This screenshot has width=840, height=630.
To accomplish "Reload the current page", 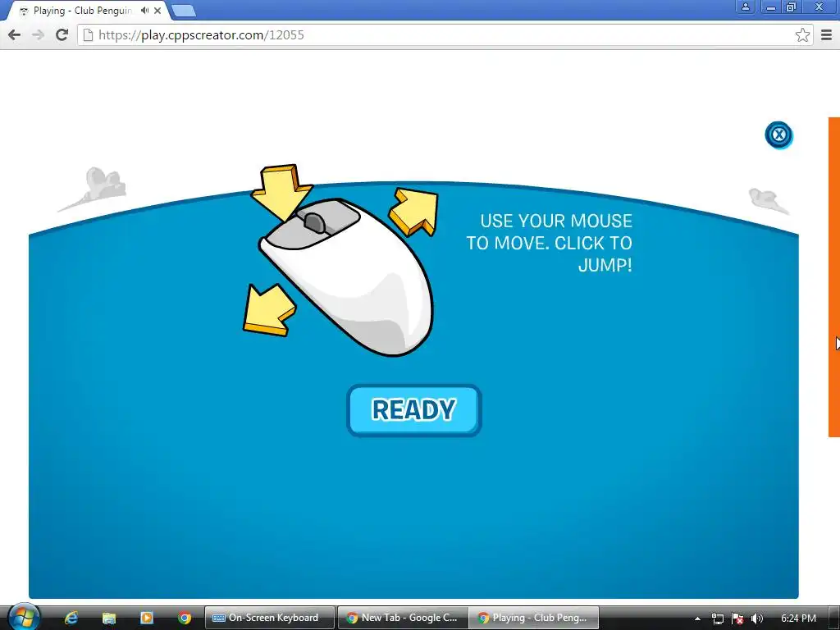I will pos(62,34).
